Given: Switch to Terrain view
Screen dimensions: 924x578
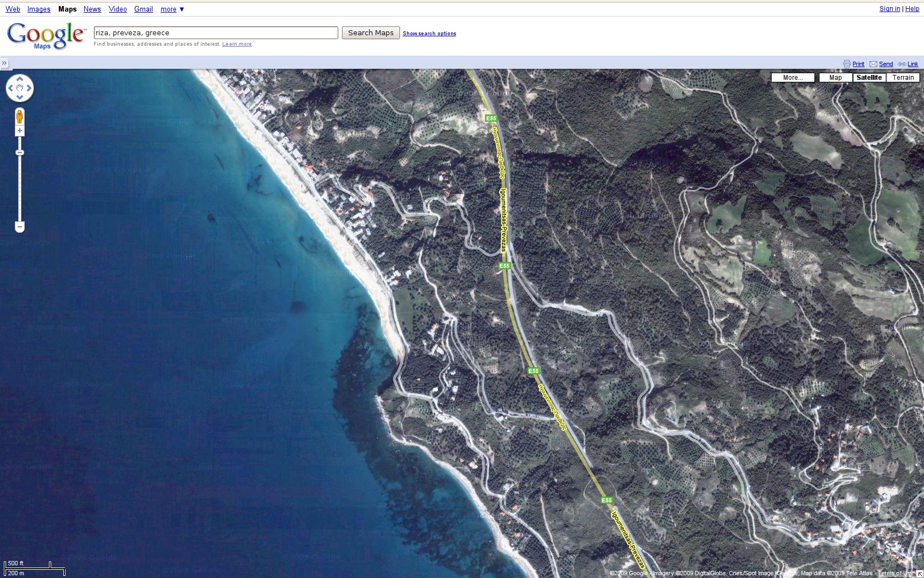Looking at the screenshot, I should 903,78.
